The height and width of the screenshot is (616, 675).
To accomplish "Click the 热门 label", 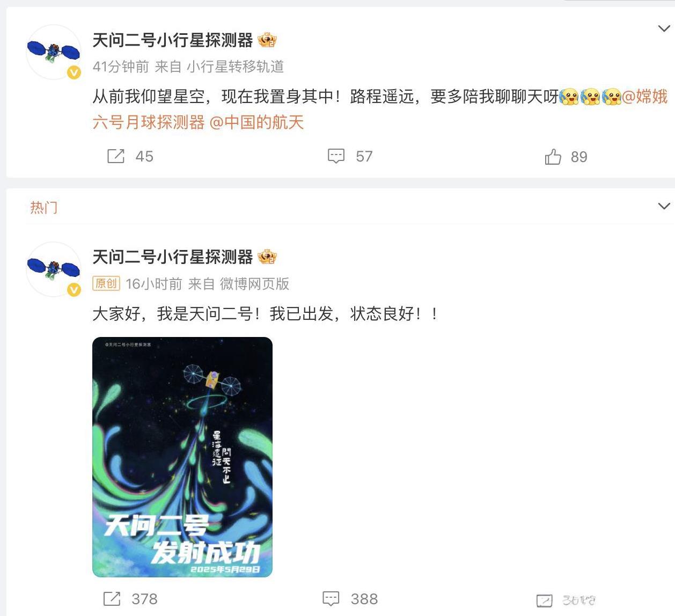I will click(43, 208).
